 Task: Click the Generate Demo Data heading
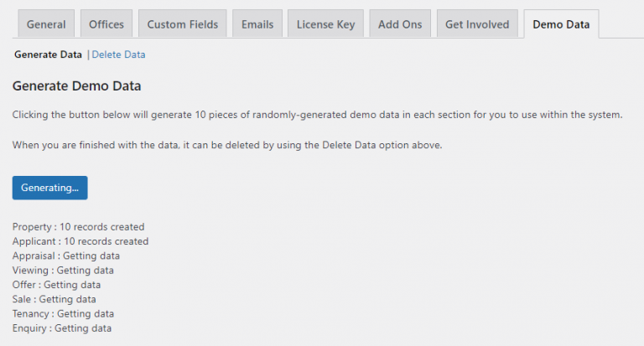77,86
